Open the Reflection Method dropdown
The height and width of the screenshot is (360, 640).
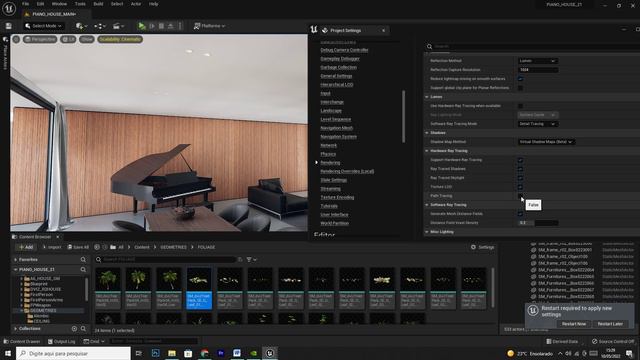538,61
